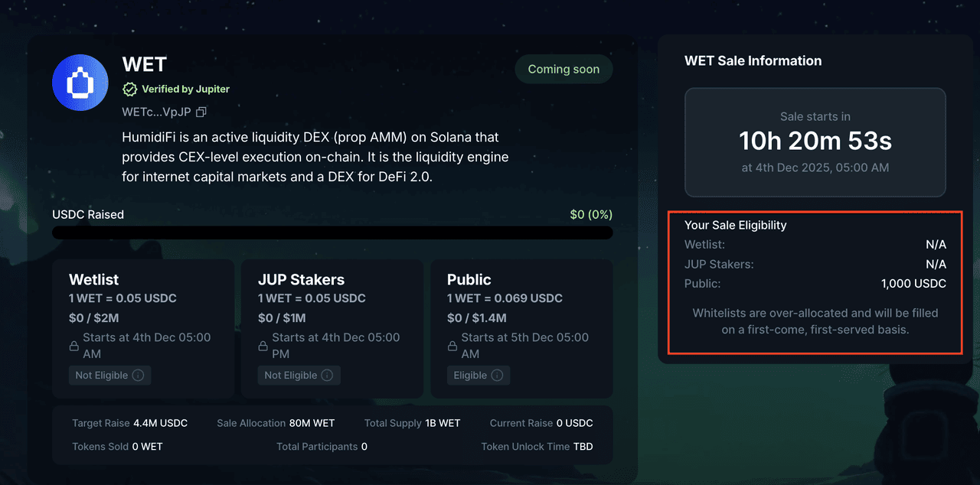Click the Wetlist start time lock icon
The height and width of the screenshot is (485, 980).
pyautogui.click(x=74, y=346)
